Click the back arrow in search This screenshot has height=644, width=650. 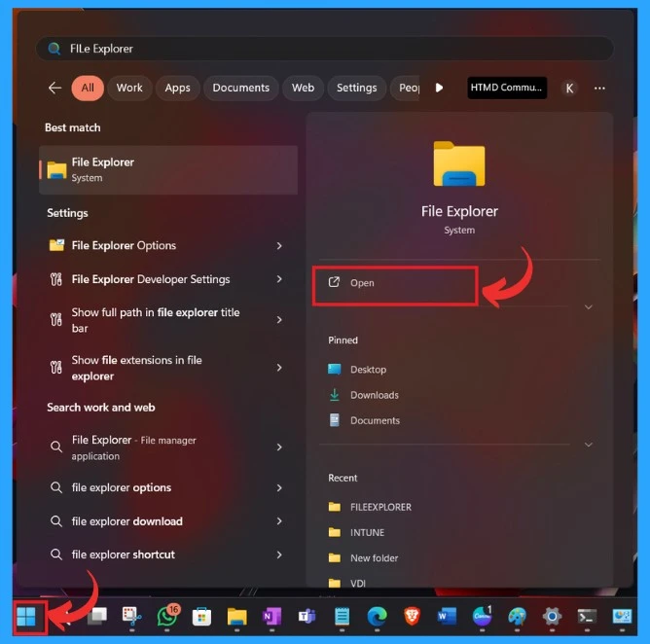point(54,88)
